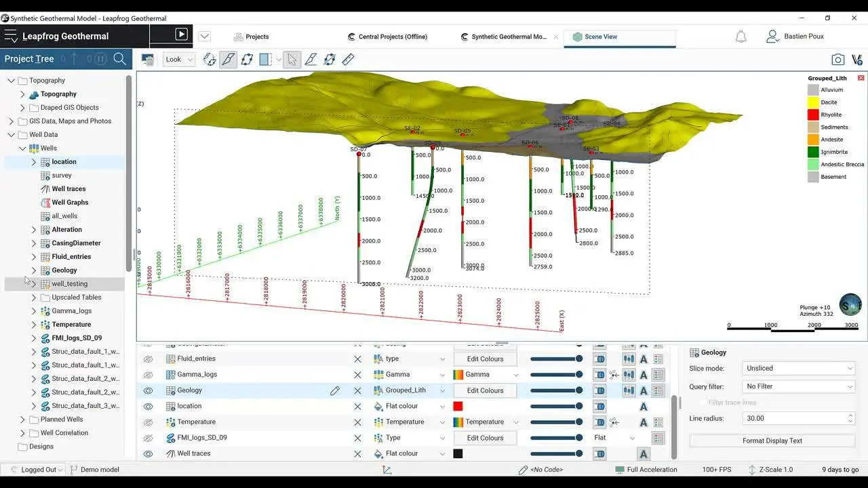
Task: Open the tab list dropdown arrow
Action: coord(204,37)
